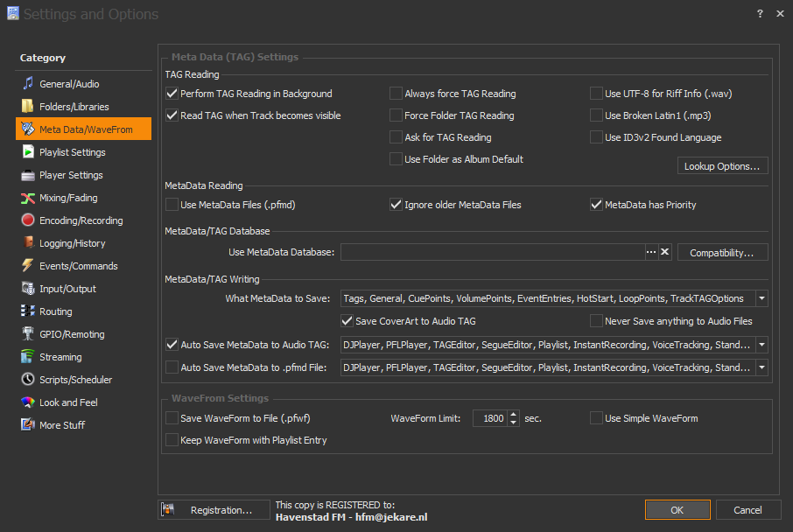
Task: Check Force Folder TAG Reading
Action: [x=396, y=115]
